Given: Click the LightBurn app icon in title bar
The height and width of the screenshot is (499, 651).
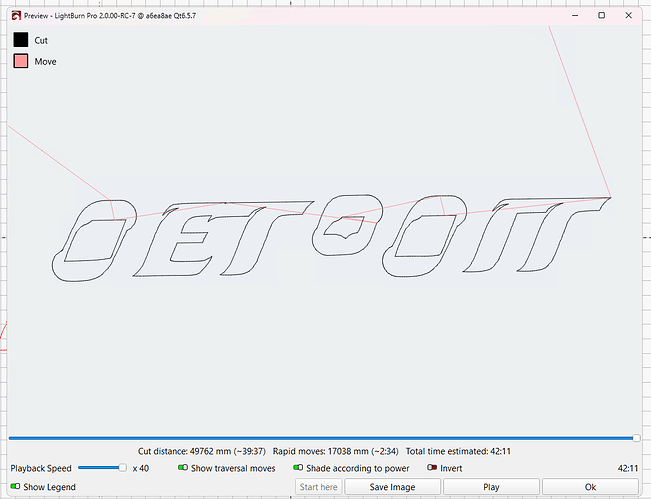Looking at the screenshot, I should [16, 16].
